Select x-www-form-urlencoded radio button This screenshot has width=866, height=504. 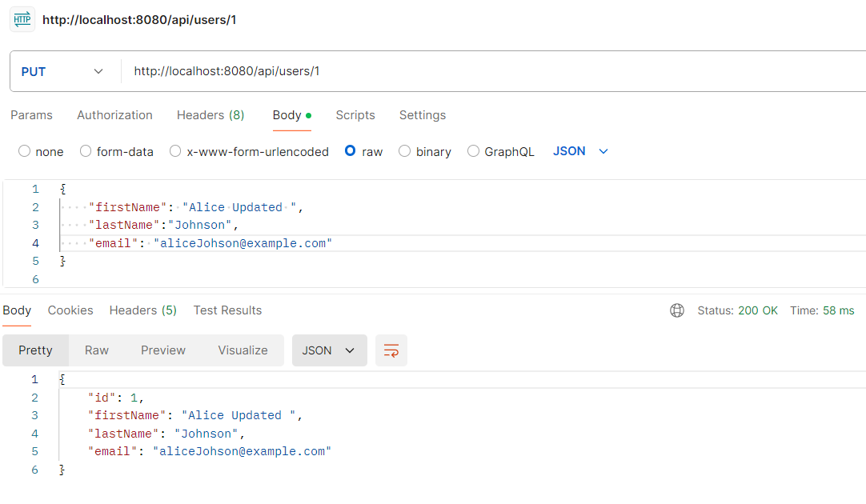coord(176,151)
